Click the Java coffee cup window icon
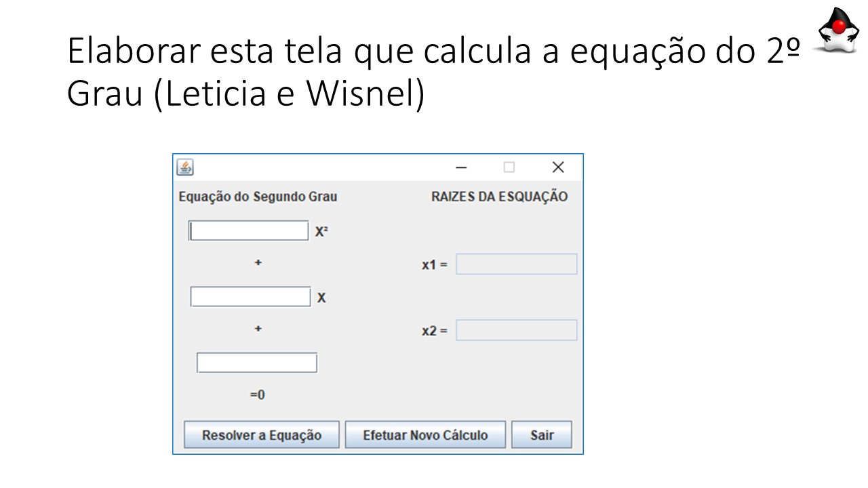Viewport: 868px width, 488px height. (184, 167)
